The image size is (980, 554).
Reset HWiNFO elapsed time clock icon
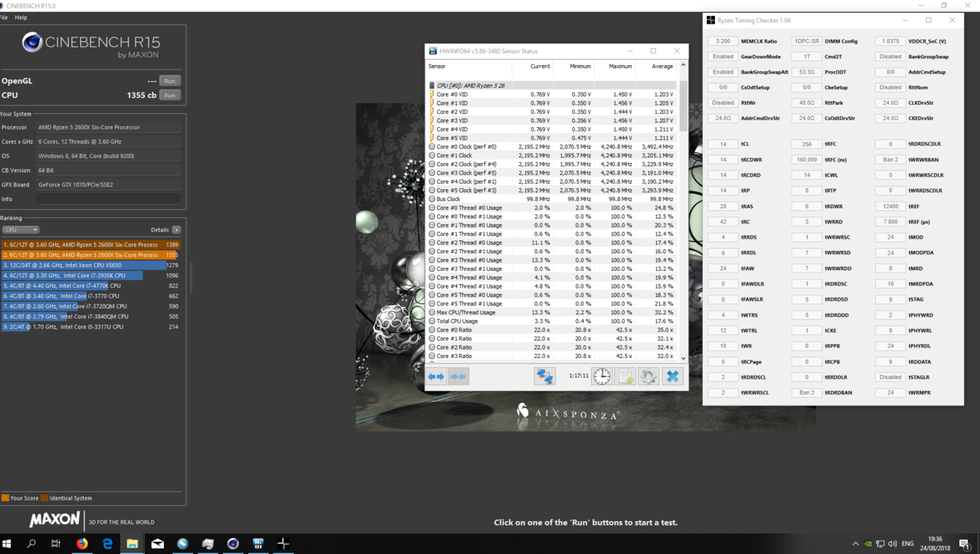(602, 376)
